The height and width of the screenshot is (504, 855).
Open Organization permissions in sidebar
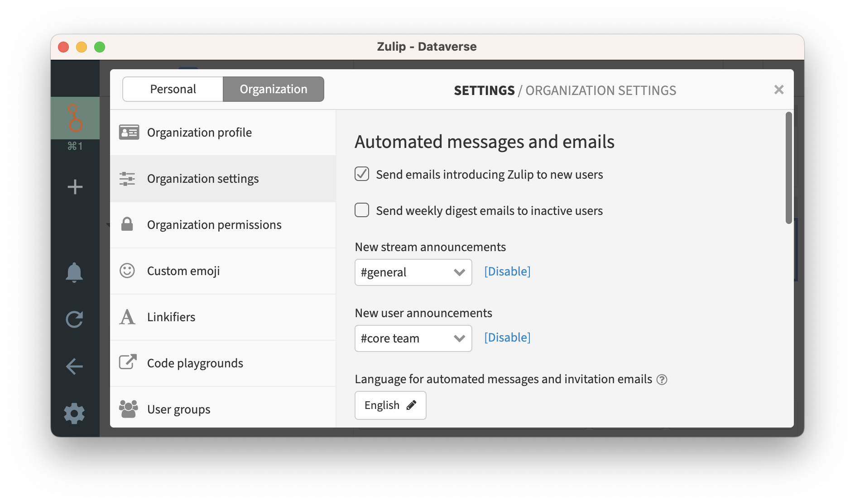pos(214,225)
